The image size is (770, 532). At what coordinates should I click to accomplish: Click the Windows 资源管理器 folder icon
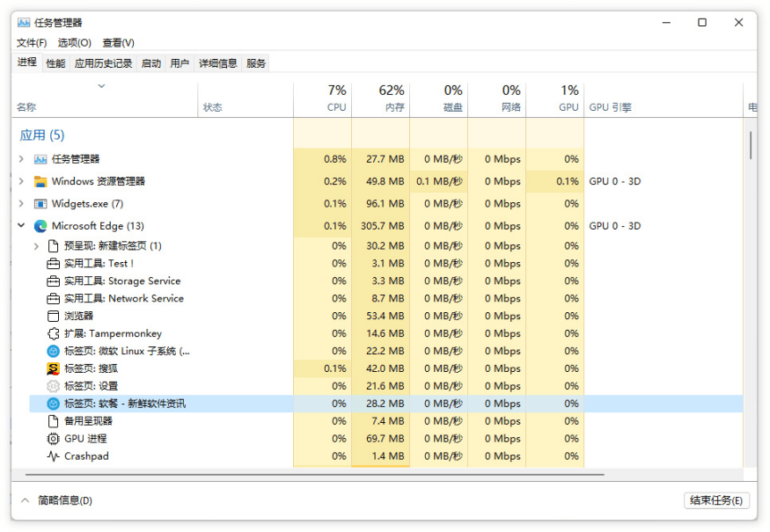click(39, 181)
